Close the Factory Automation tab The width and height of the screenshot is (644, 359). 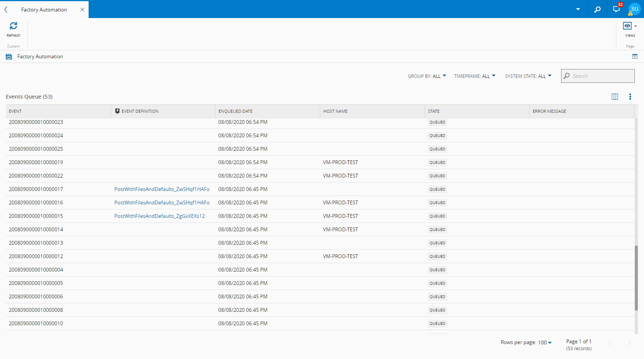(x=82, y=10)
